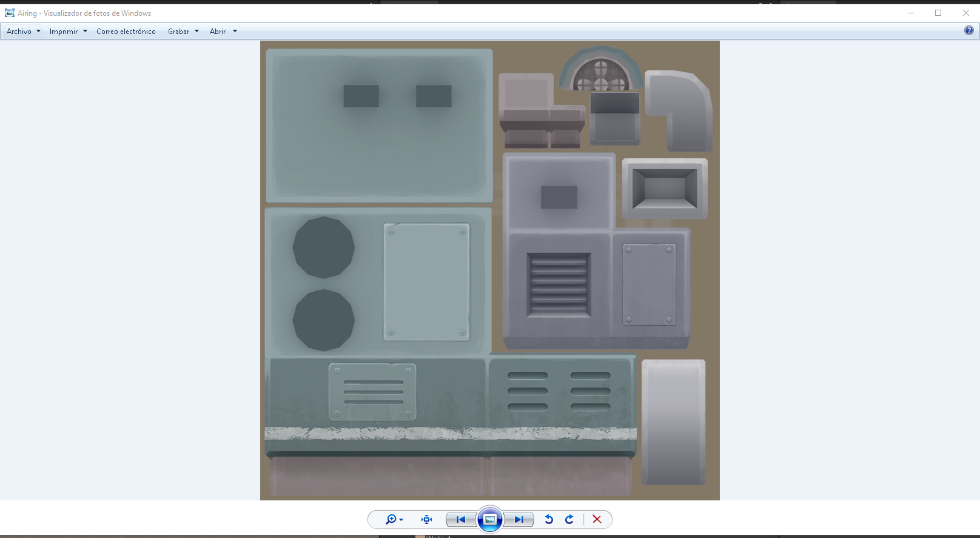Screen dimensions: 980x538
Task: Skip to the next photo
Action: [519, 519]
